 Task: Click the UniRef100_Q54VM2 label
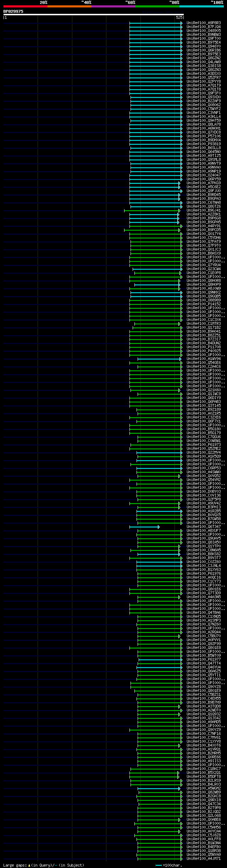pos(204,480)
